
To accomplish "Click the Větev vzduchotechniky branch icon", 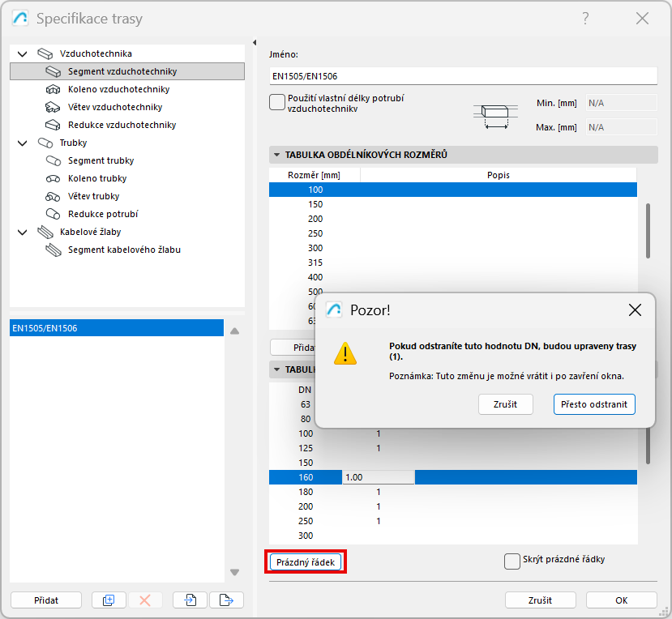I will (x=54, y=107).
